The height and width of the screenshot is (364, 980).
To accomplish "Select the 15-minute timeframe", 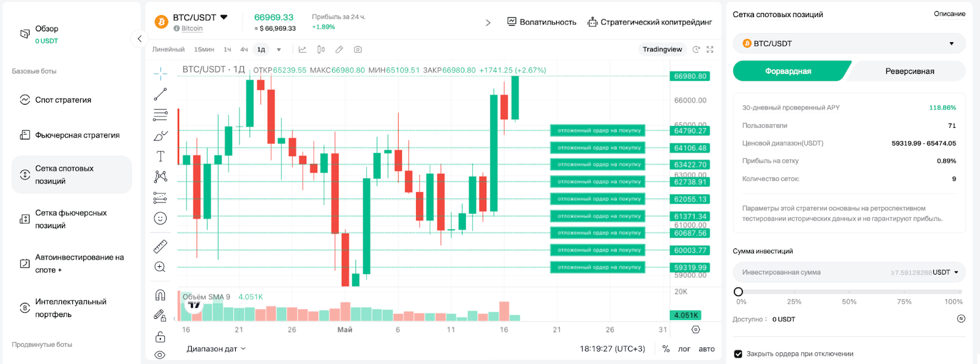I will pyautogui.click(x=204, y=50).
